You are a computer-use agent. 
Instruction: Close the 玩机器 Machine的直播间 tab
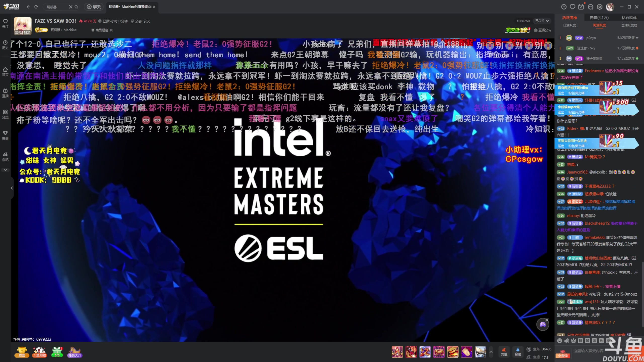pyautogui.click(x=154, y=7)
